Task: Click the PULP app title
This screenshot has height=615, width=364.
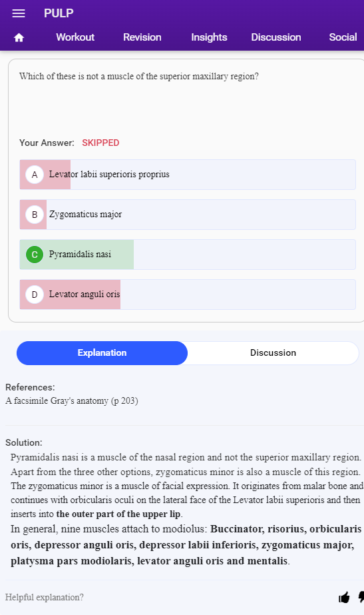Action: (59, 13)
